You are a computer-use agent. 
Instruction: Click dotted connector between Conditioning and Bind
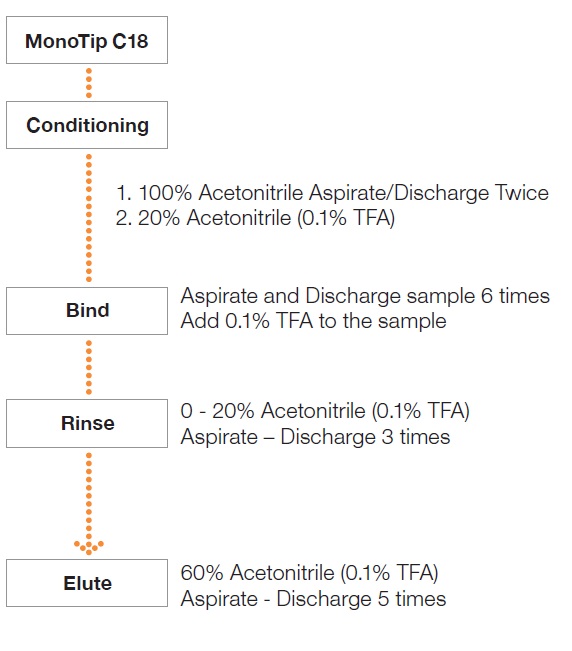tap(89, 218)
